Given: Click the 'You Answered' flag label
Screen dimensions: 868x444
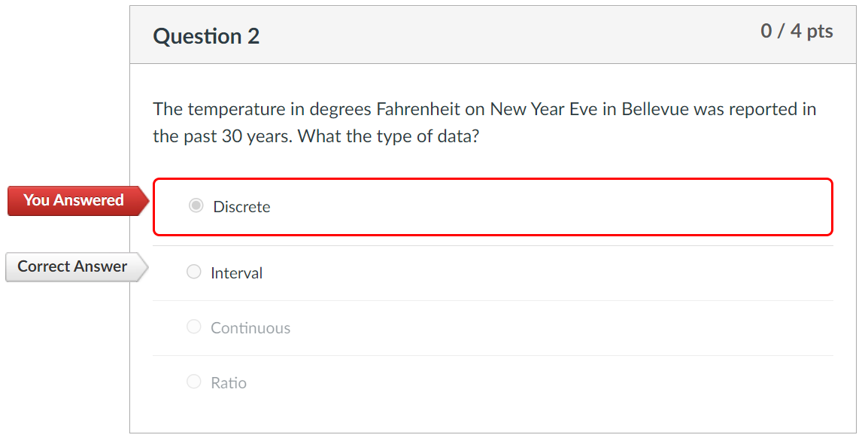Looking at the screenshot, I should point(73,200).
